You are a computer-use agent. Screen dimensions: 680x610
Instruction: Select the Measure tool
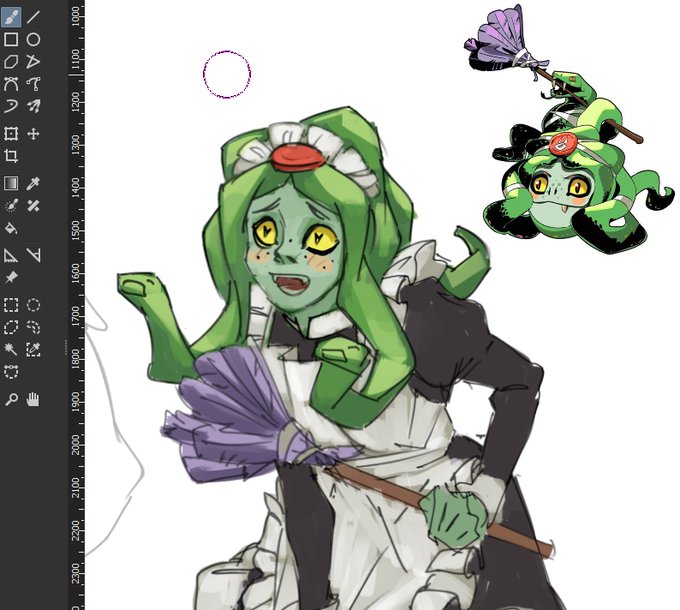(x=33, y=255)
